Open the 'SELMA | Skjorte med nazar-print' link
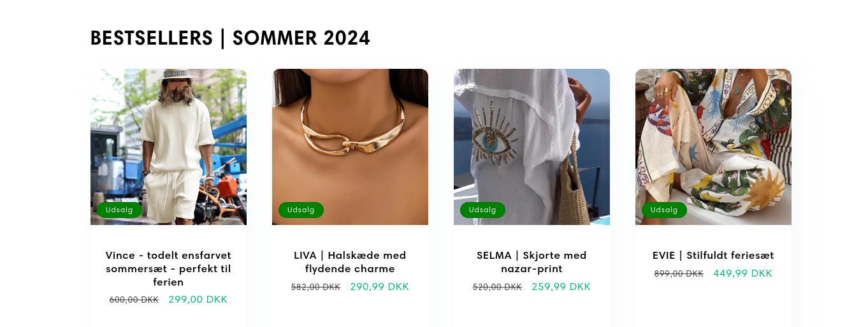The width and height of the screenshot is (868, 327). pos(532,262)
